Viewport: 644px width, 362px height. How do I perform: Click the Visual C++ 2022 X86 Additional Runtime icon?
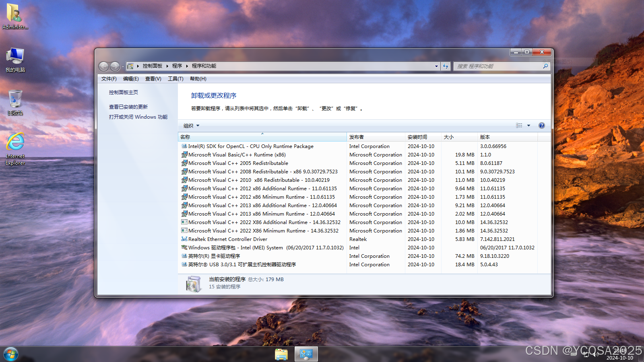click(184, 222)
